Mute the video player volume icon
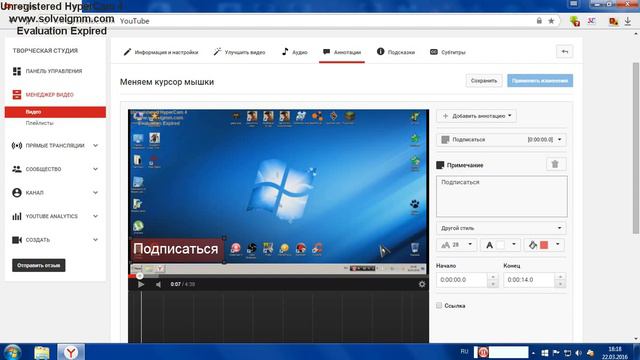 [158, 284]
